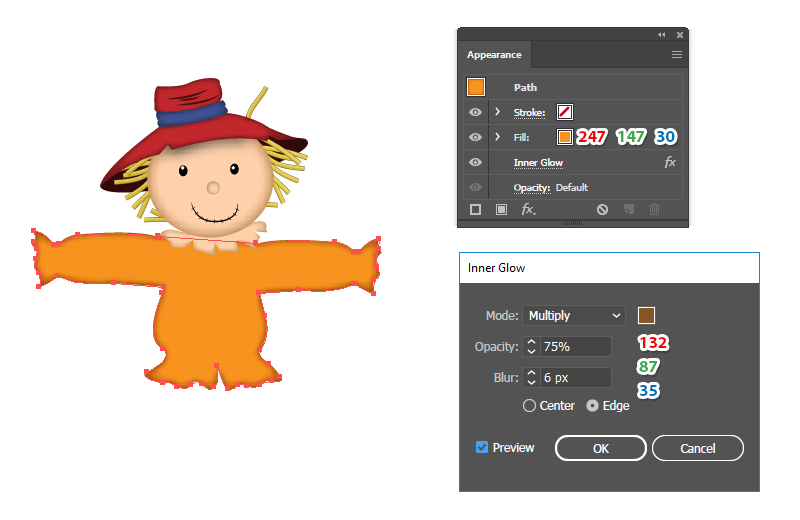Open the Mode dropdown showing Multiply
This screenshot has height=520, width=800.
575,315
